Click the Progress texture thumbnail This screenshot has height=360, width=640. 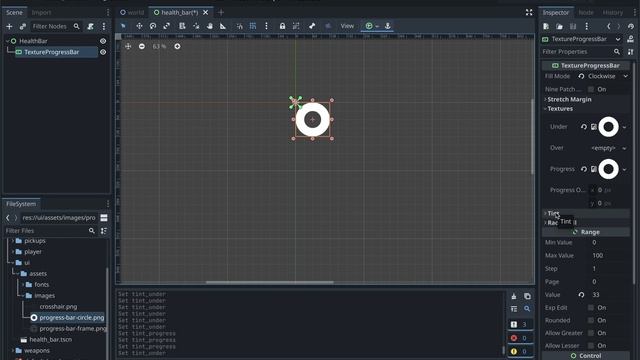(608, 169)
